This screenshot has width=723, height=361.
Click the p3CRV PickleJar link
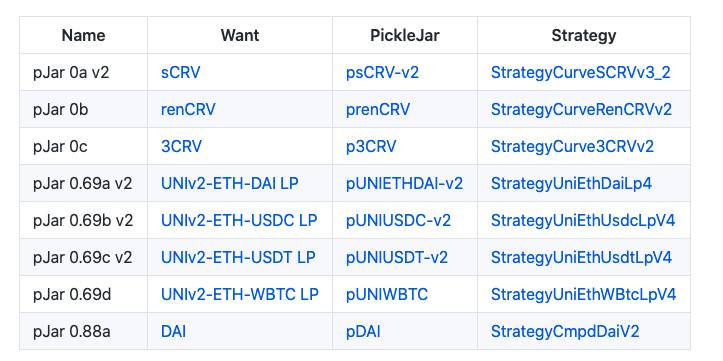[371, 146]
